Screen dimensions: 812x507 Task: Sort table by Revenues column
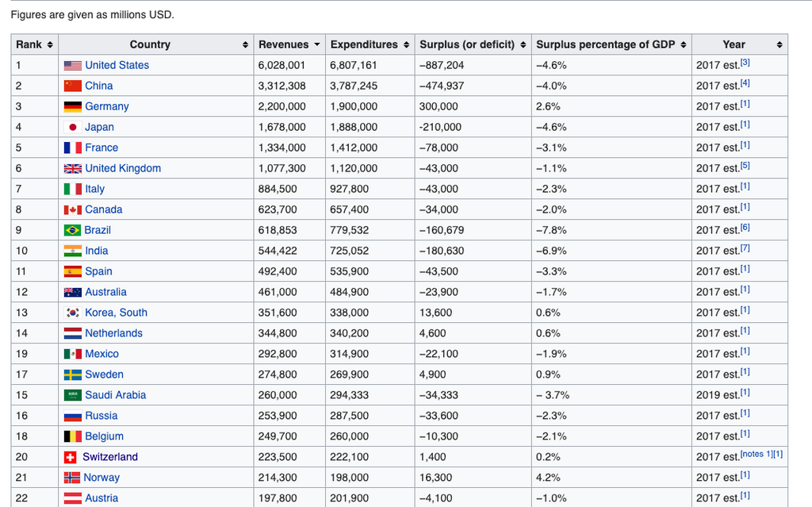(x=317, y=44)
